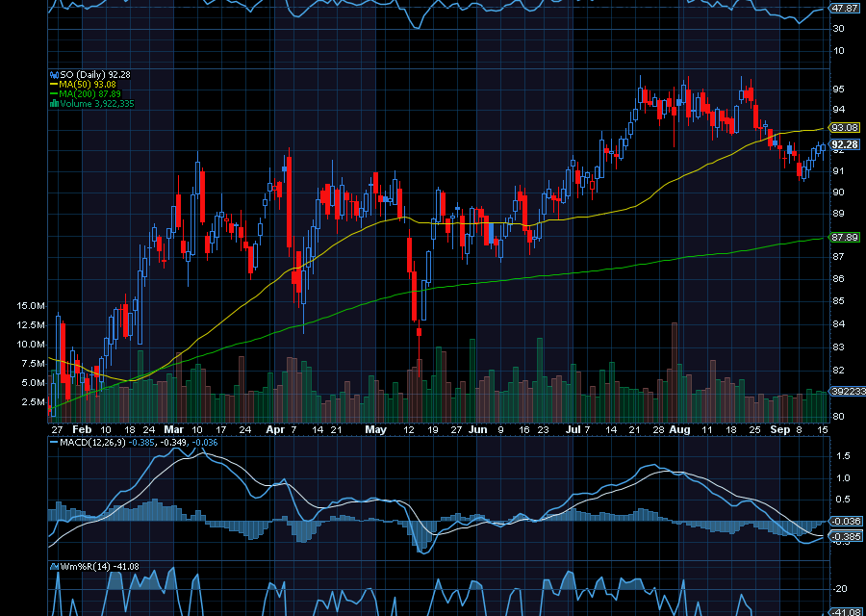The height and width of the screenshot is (616, 866).
Task: Click the 90 price axis label
Action: coord(838,192)
